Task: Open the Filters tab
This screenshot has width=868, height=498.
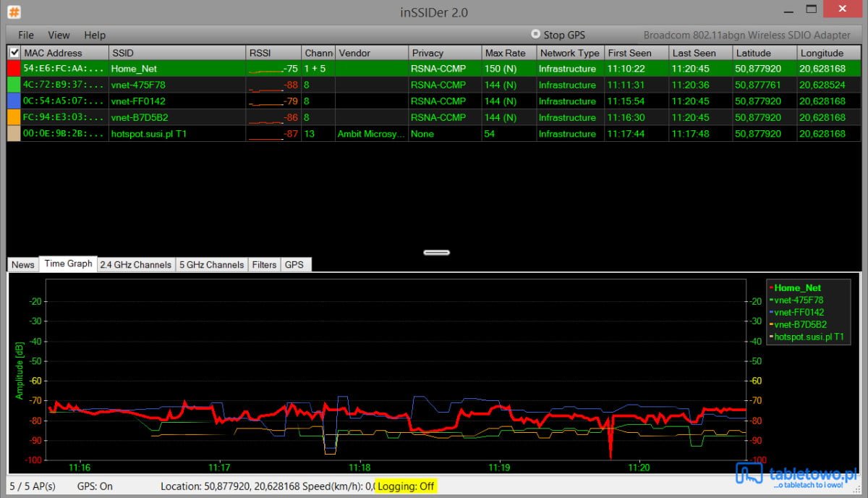Action: pyautogui.click(x=264, y=265)
